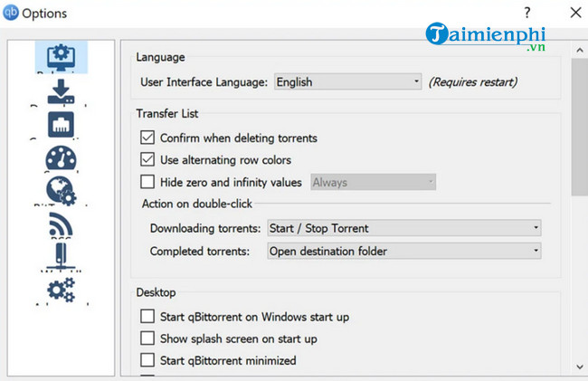Click the 'Language' group title
The width and height of the screenshot is (588, 381).
pos(160,57)
